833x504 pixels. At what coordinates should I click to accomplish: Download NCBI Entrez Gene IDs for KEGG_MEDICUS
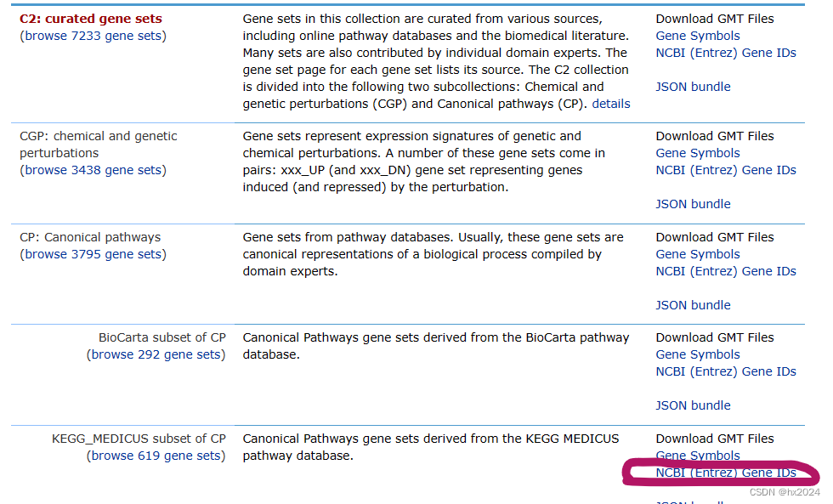pyautogui.click(x=726, y=473)
